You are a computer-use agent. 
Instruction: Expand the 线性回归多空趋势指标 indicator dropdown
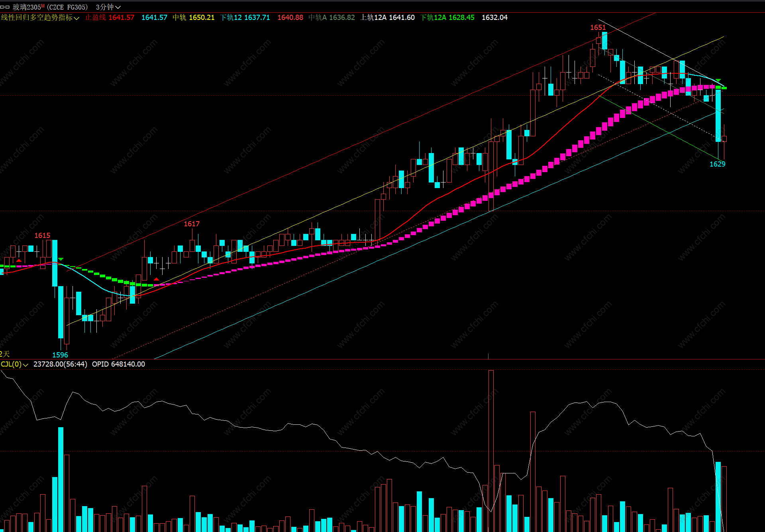coord(76,18)
